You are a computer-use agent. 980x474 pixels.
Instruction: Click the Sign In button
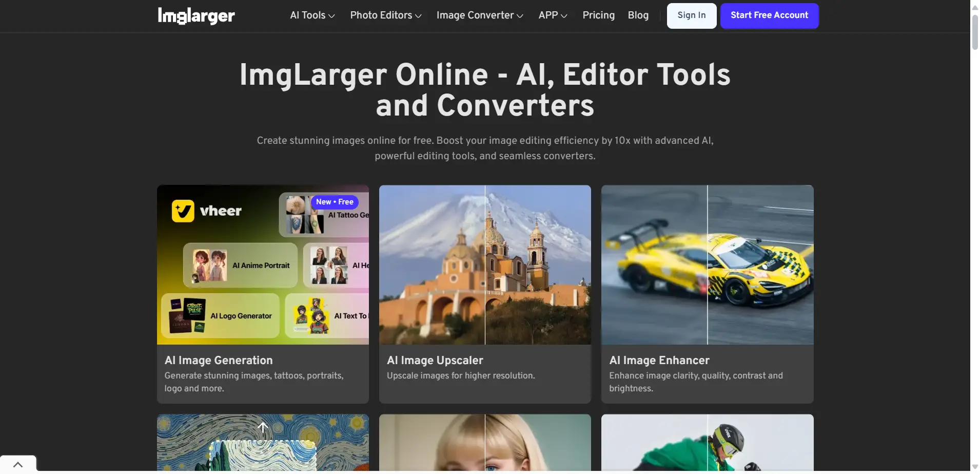pos(691,15)
